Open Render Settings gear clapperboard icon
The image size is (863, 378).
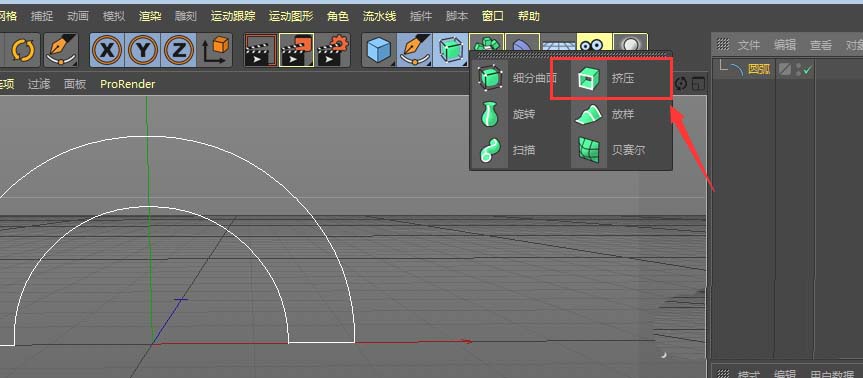332,51
